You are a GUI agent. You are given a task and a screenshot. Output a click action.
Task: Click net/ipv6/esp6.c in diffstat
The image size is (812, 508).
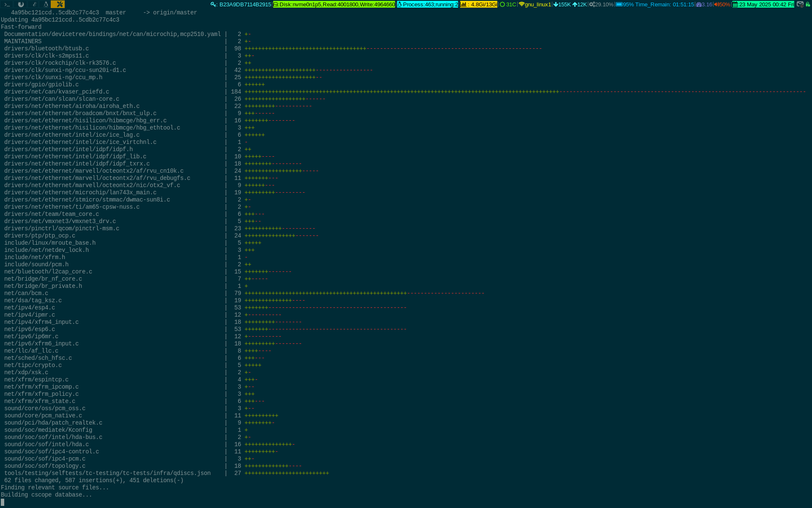[x=30, y=329]
